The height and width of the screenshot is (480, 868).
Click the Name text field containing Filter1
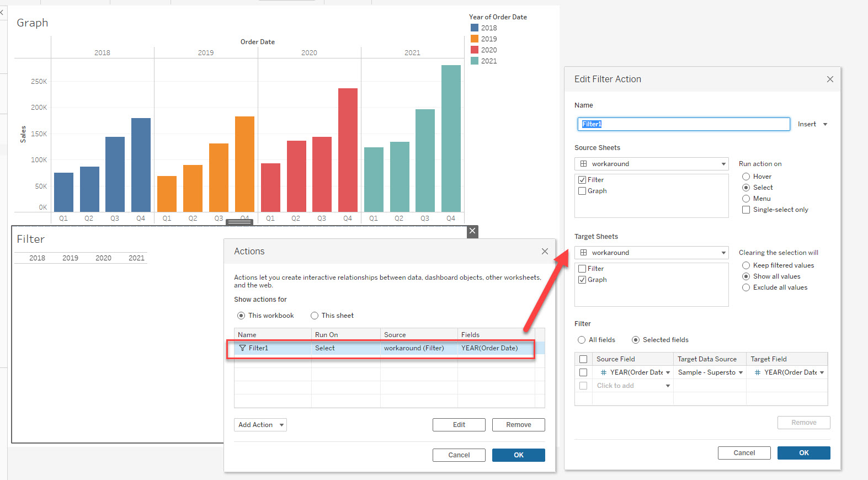pyautogui.click(x=683, y=124)
